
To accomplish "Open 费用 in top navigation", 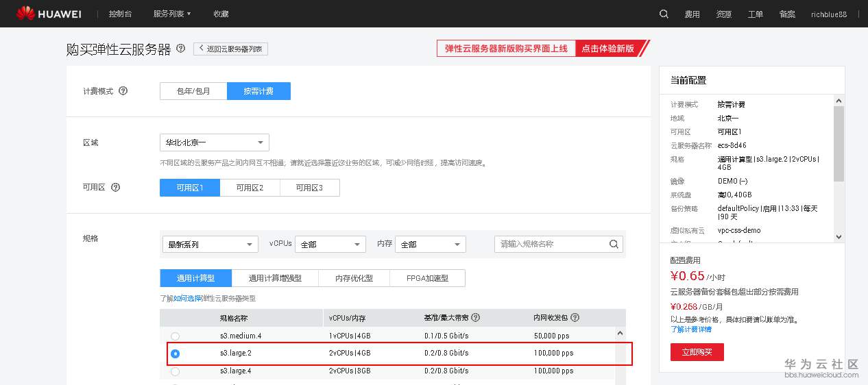I will point(692,14).
